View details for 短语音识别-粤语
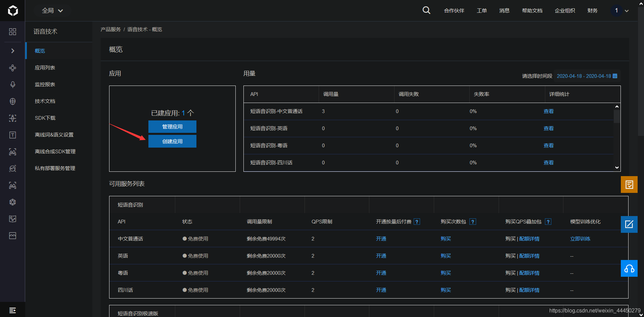644x317 pixels. pos(549,146)
